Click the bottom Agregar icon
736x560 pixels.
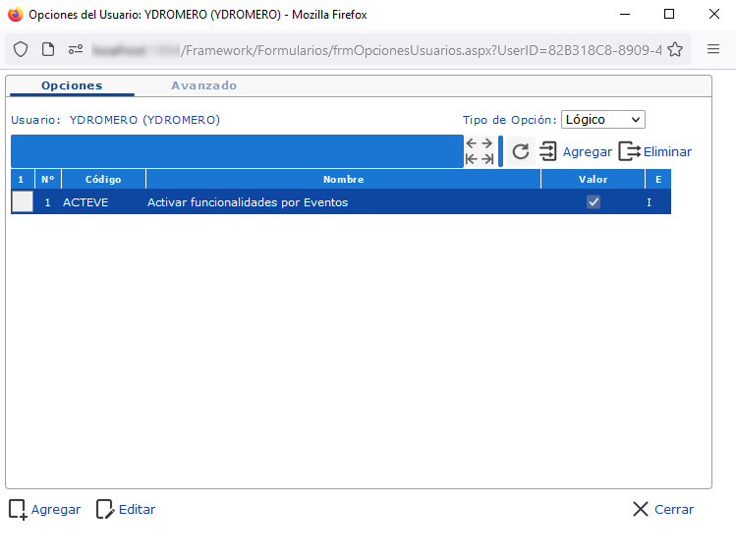point(18,509)
